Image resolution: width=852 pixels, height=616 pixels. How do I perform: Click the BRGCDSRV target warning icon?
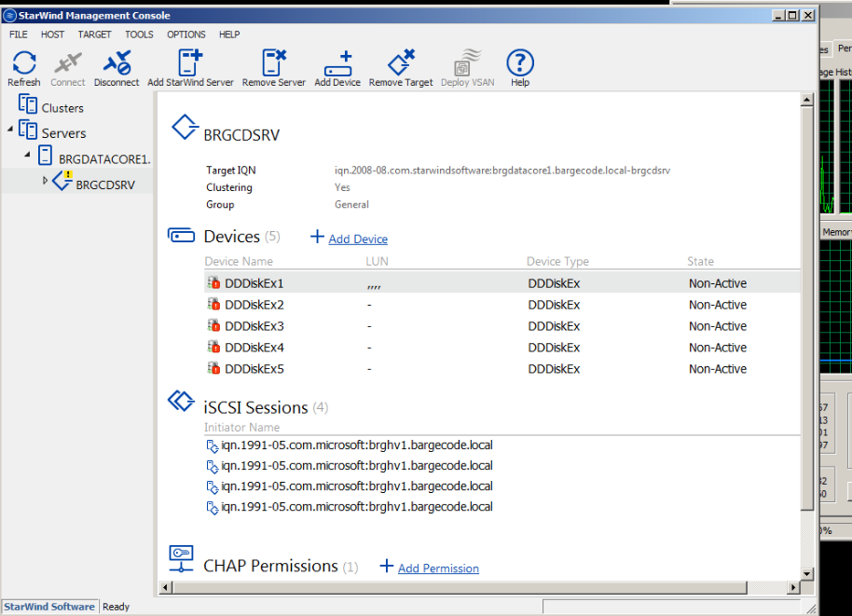click(x=62, y=181)
